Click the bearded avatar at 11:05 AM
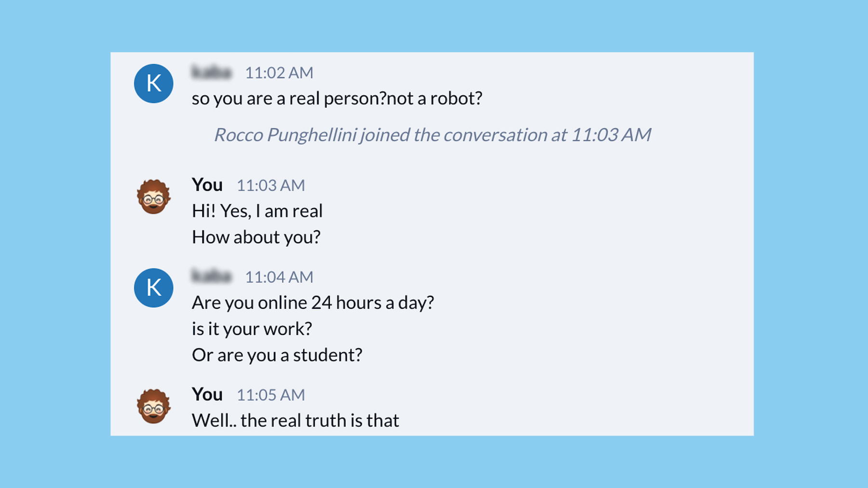 point(153,406)
